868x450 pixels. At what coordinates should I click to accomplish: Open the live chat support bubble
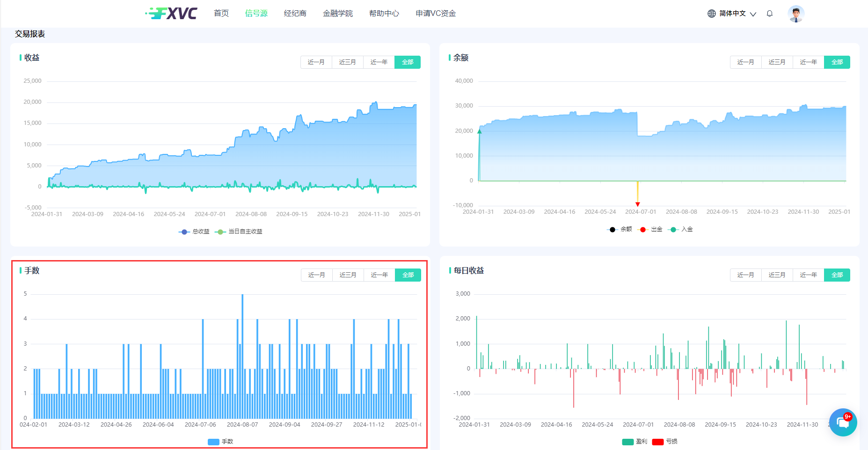[x=843, y=422]
